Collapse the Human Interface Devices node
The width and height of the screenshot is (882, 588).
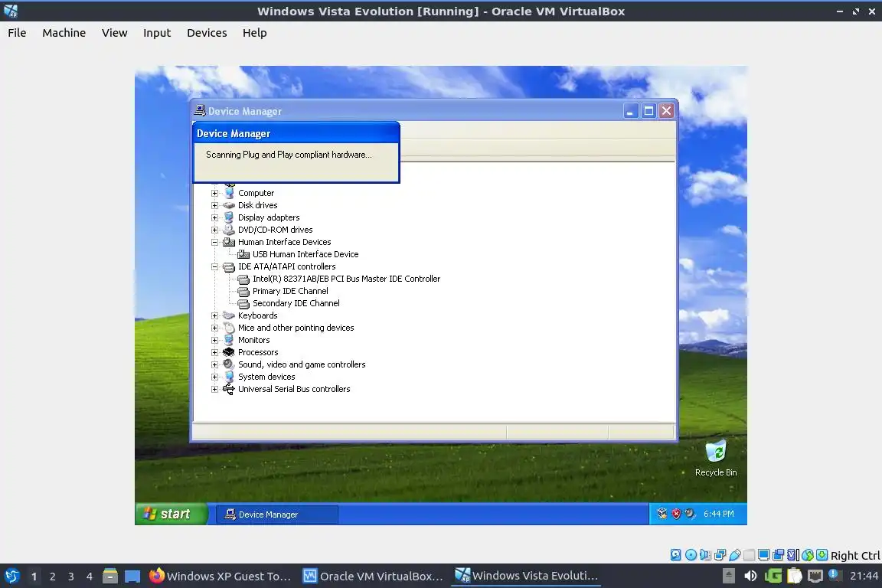pos(214,242)
